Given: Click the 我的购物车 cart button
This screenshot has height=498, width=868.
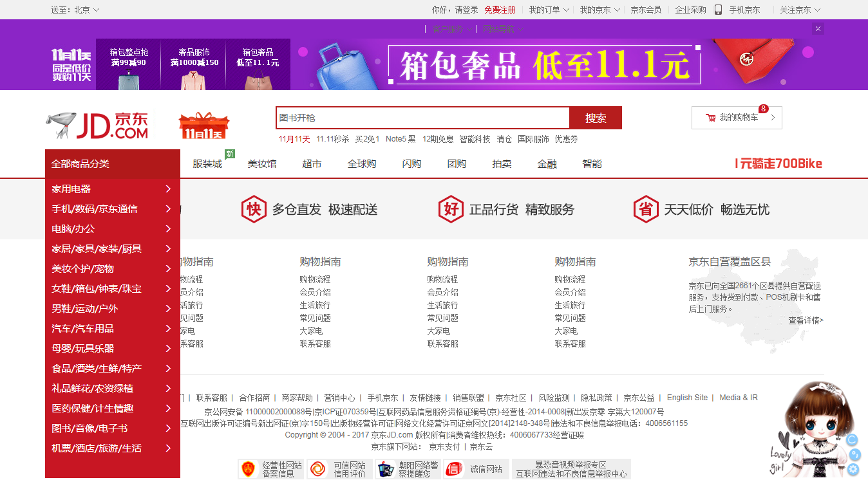Looking at the screenshot, I should coord(737,118).
